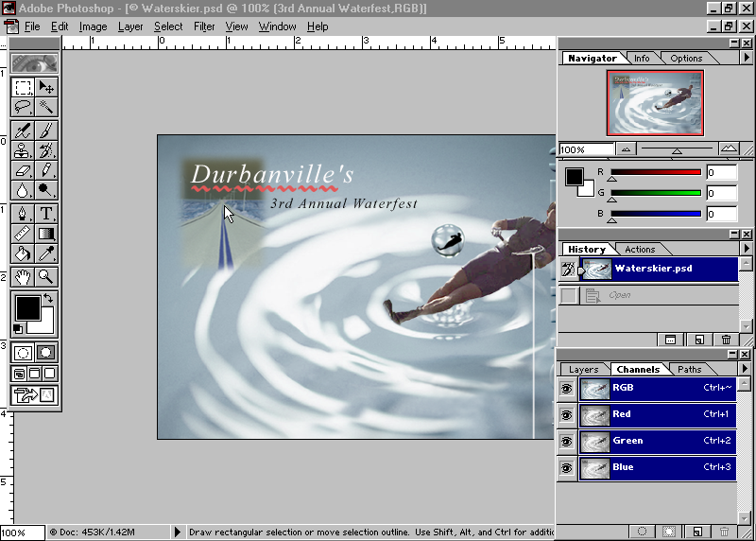This screenshot has height=541, width=756.
Task: Open the Image menu
Action: tap(93, 26)
